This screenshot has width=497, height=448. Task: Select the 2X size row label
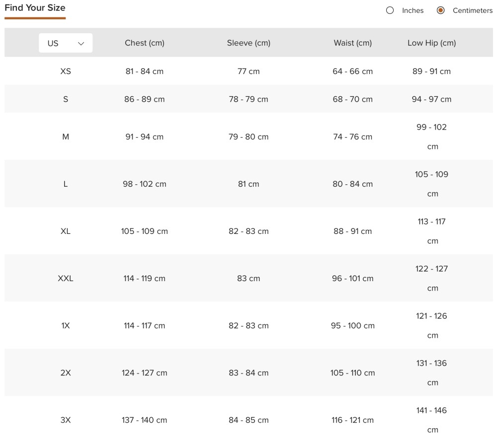(x=66, y=373)
